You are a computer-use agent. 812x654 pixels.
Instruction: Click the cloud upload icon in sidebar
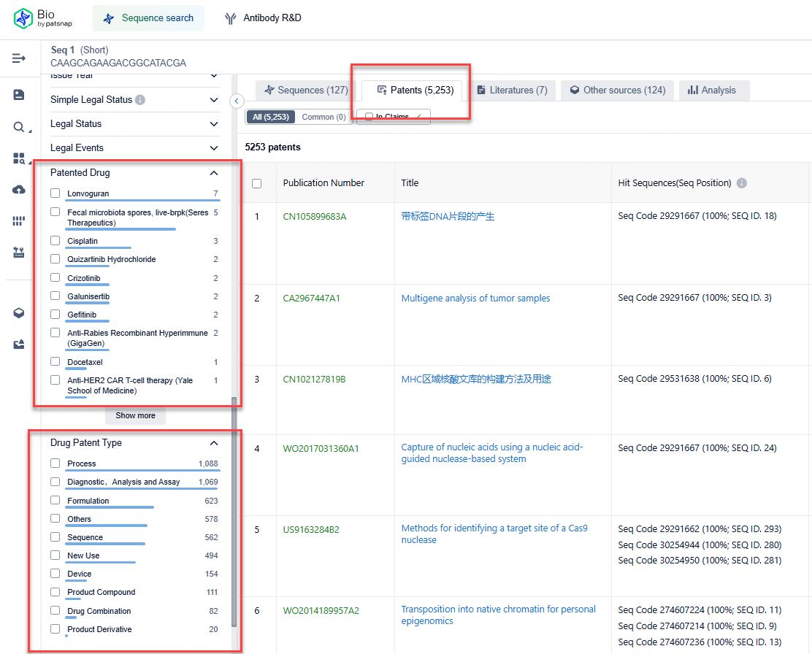click(x=19, y=190)
